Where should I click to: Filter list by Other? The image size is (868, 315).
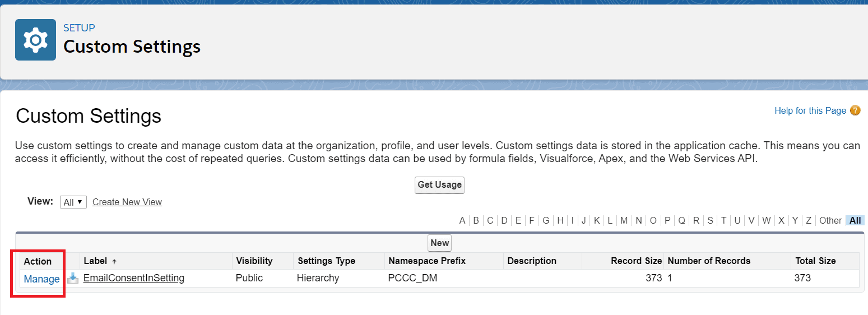[x=830, y=220]
